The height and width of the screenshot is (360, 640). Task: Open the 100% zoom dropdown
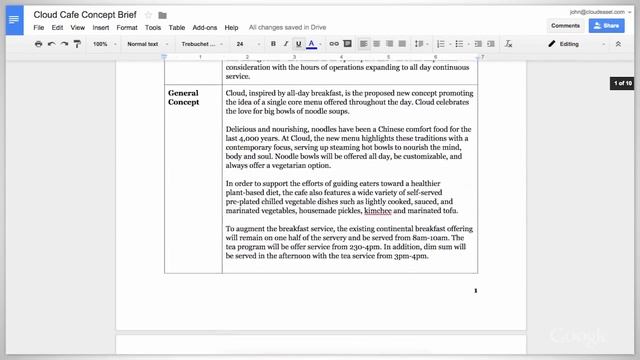tap(104, 44)
